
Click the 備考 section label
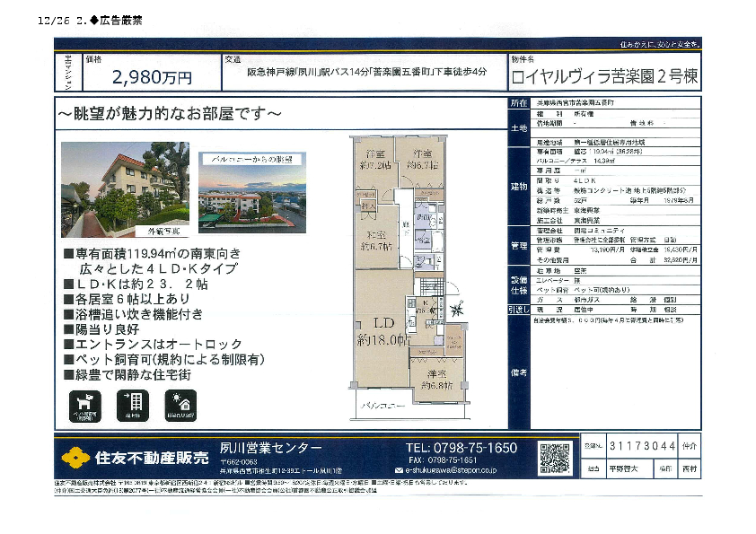tap(518, 372)
